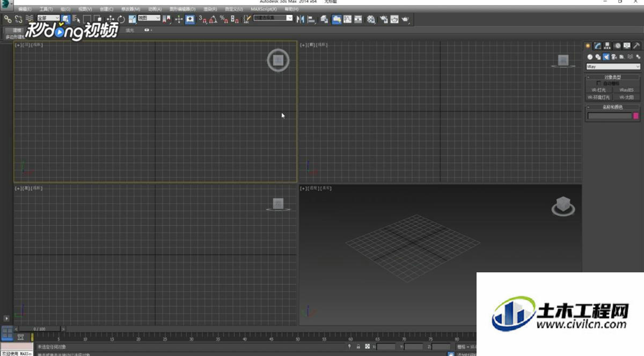
Task: Open Select by Name list icon
Action: pyautogui.click(x=76, y=19)
